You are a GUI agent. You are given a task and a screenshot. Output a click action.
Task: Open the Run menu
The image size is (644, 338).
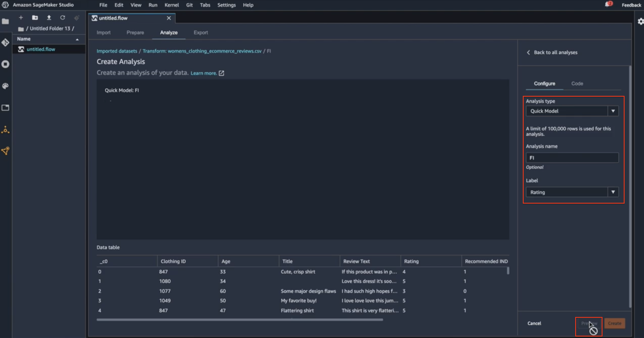tap(153, 5)
